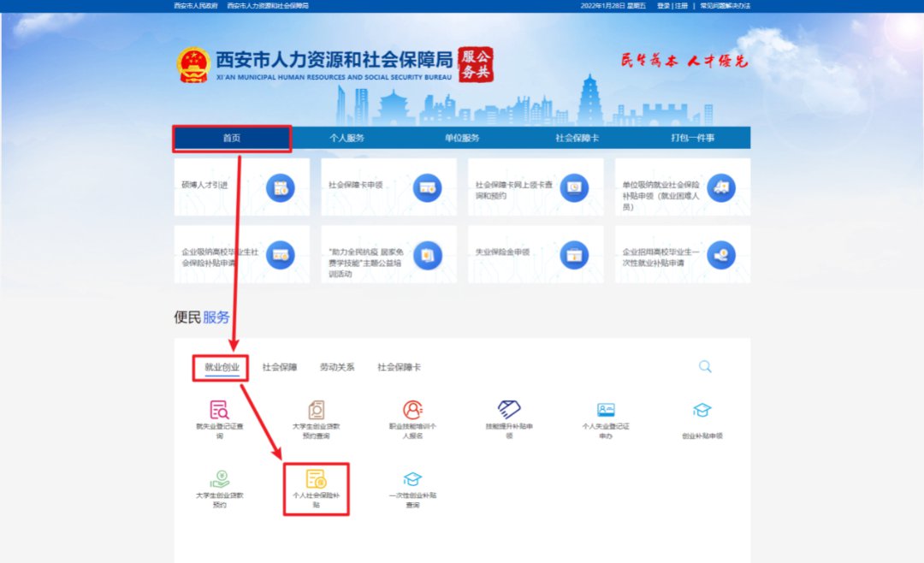This screenshot has height=563, width=924.
Task: Click the 创业补贴申领 label
Action: (x=702, y=436)
